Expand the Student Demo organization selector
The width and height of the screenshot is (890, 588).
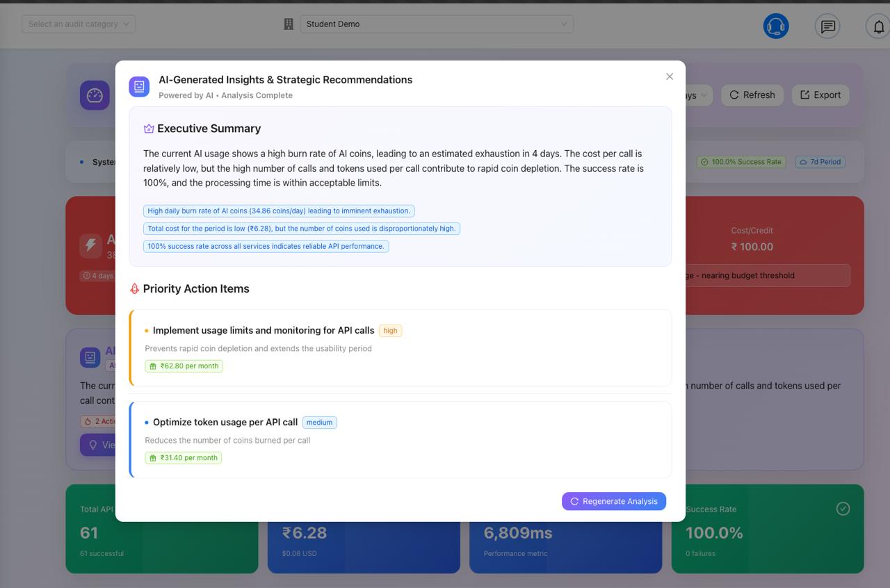point(437,24)
